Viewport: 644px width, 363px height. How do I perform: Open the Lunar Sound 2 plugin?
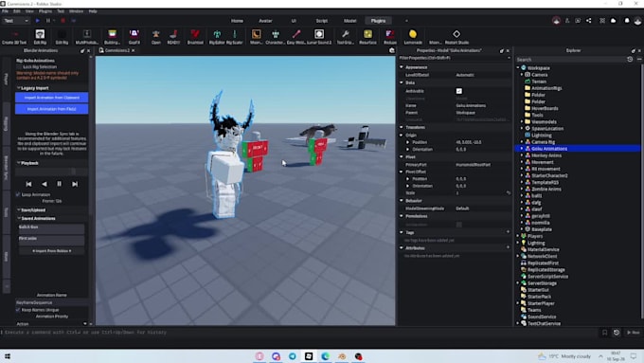[319, 36]
